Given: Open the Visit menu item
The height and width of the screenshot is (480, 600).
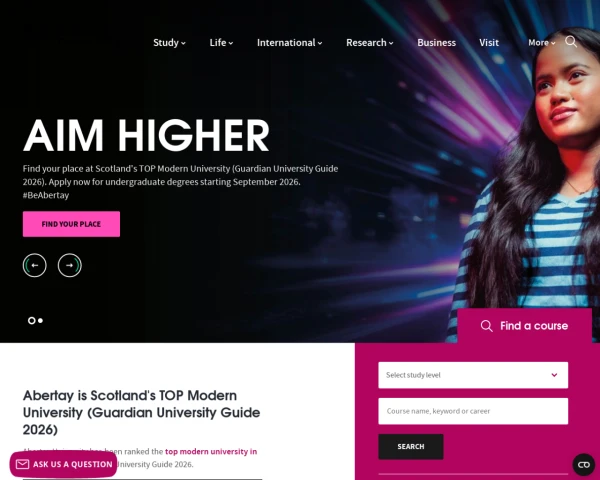Looking at the screenshot, I should coord(489,42).
